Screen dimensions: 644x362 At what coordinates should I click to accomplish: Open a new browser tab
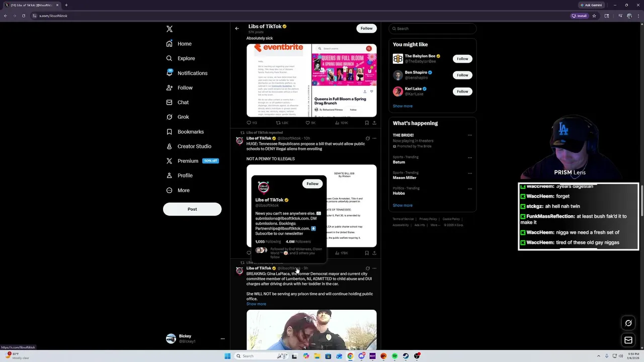66,5
